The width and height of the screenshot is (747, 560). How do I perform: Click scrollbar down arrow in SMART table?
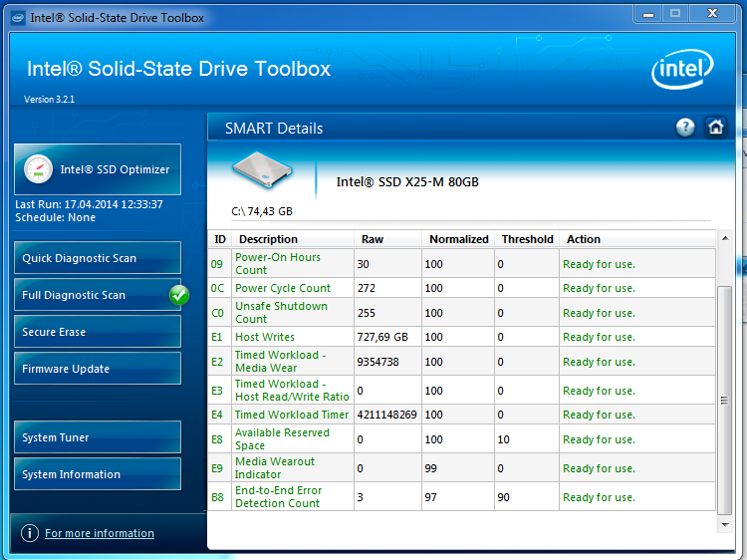coord(725,525)
